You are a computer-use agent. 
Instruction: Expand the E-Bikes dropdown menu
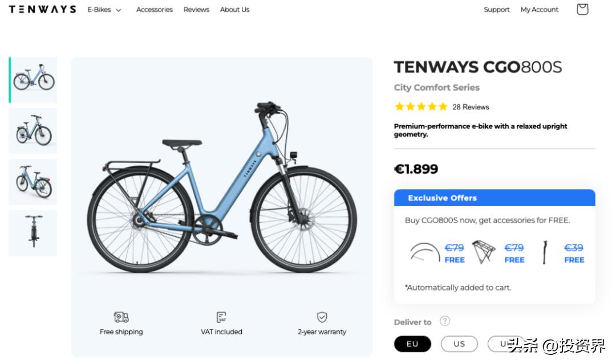click(x=104, y=10)
